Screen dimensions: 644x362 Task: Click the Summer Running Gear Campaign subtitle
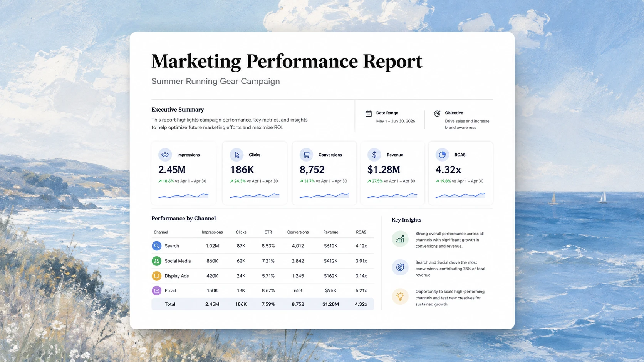[216, 81]
